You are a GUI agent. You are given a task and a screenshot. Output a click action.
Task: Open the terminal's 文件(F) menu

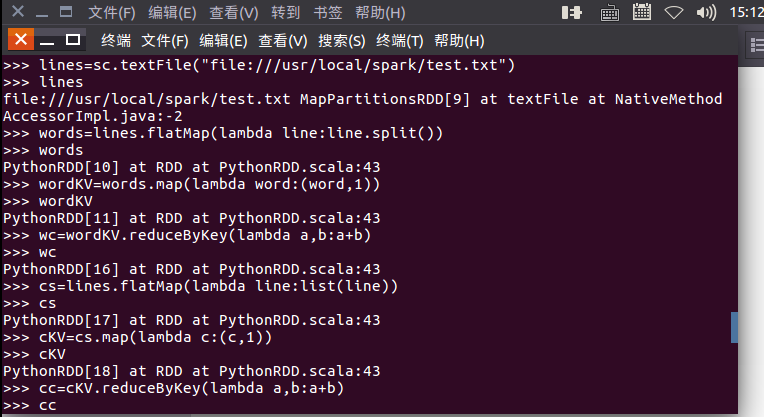tap(165, 41)
